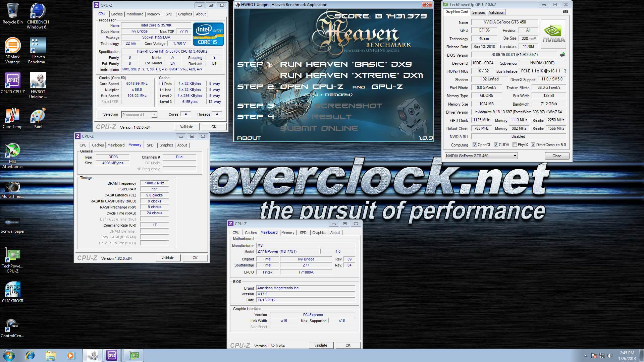Click the Core Speed value field
This screenshot has width=644, height=362.
137,84
